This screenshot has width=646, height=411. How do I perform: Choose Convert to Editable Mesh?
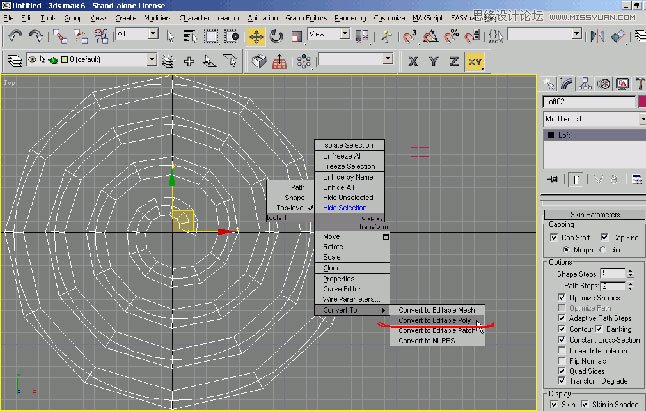click(x=437, y=310)
